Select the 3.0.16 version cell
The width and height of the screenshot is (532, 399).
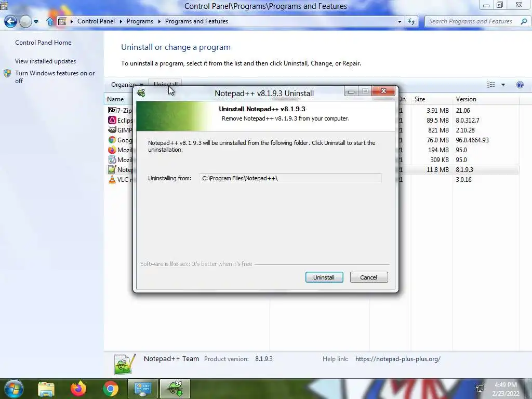tap(463, 179)
